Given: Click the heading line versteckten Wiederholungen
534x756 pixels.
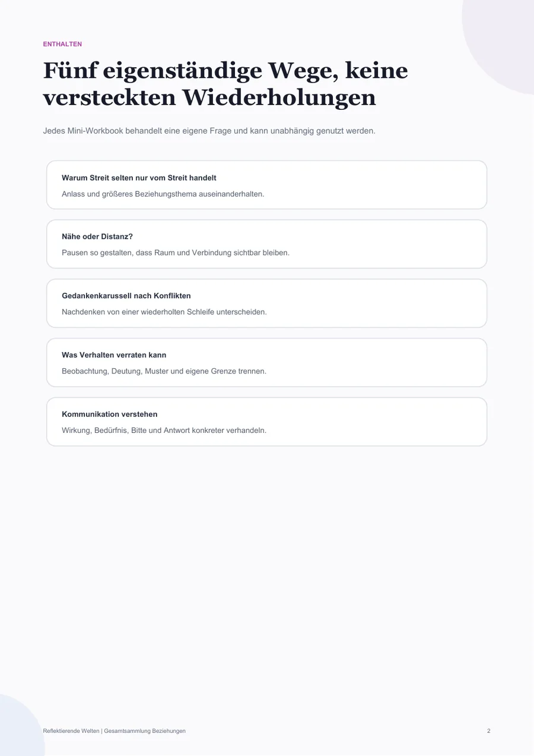Looking at the screenshot, I should [x=209, y=98].
